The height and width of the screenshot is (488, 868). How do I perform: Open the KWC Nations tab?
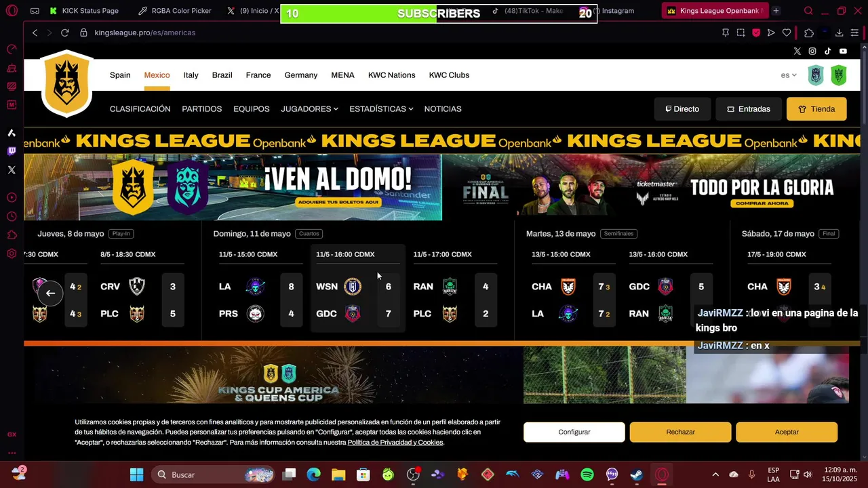click(391, 75)
